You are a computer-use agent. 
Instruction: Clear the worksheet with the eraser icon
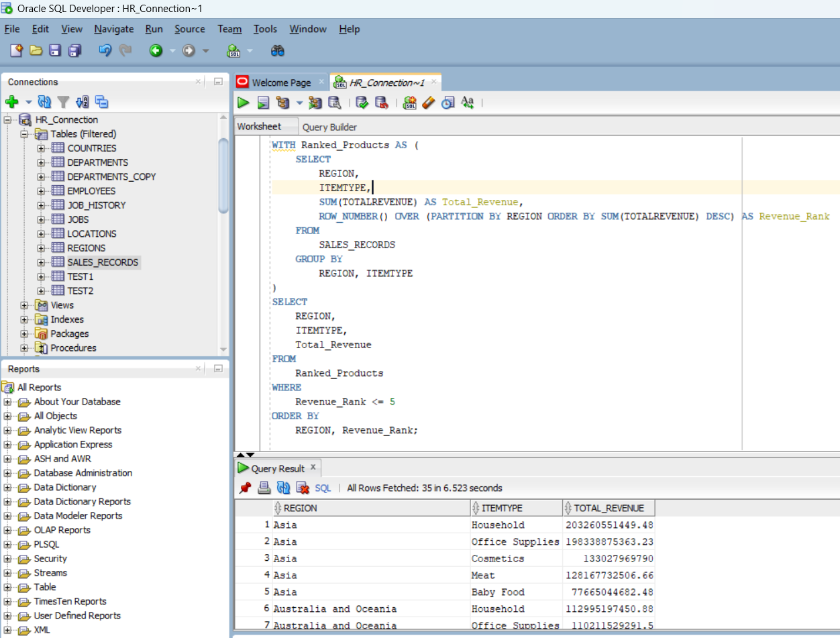point(429,103)
